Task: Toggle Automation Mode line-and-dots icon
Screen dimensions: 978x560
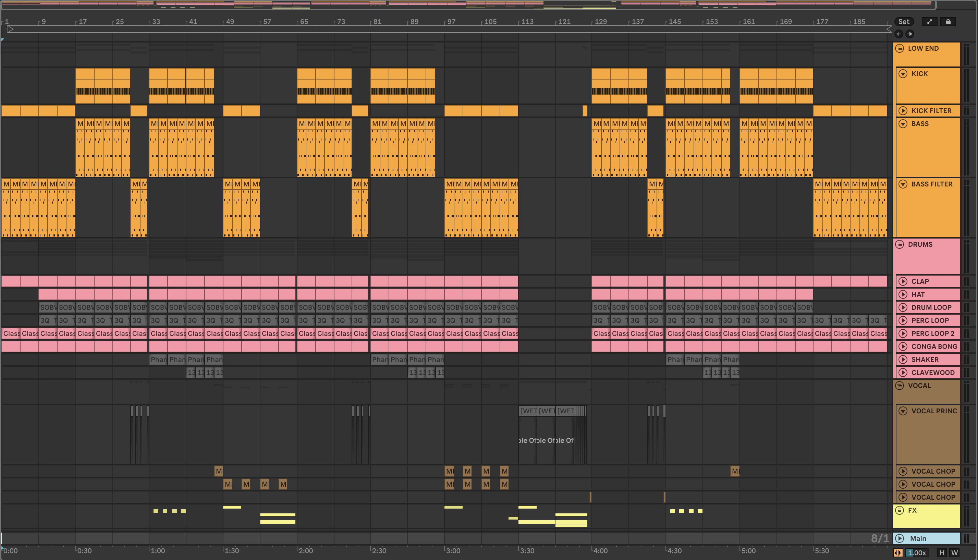Action: tap(930, 22)
